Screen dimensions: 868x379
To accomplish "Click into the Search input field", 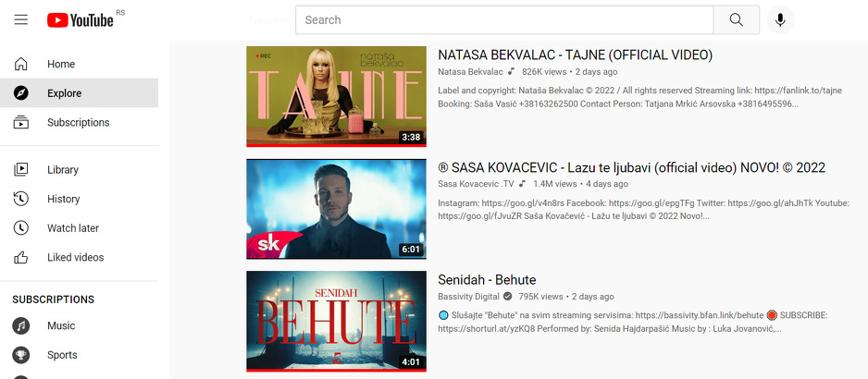I will pyautogui.click(x=504, y=20).
